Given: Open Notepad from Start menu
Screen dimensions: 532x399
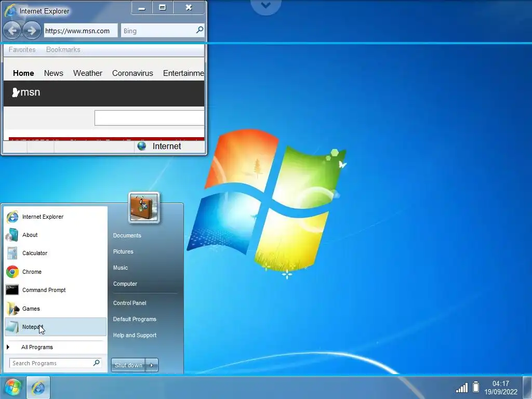Looking at the screenshot, I should (x=56, y=327).
